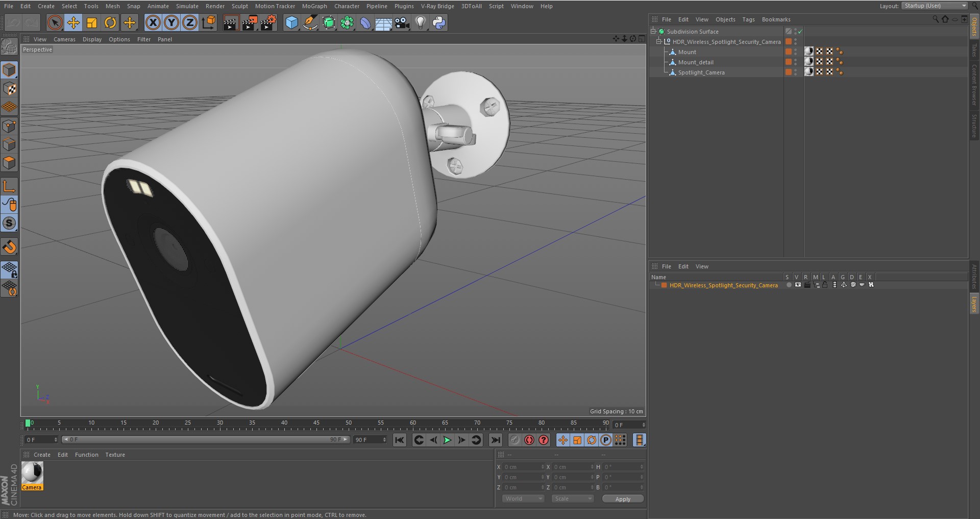Toggle visibility dots of Spotlight_Camera object

(795, 72)
